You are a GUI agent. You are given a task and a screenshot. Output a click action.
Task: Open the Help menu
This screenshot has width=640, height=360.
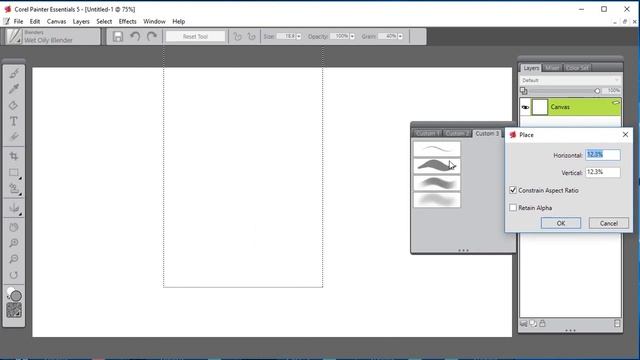pyautogui.click(x=178, y=22)
